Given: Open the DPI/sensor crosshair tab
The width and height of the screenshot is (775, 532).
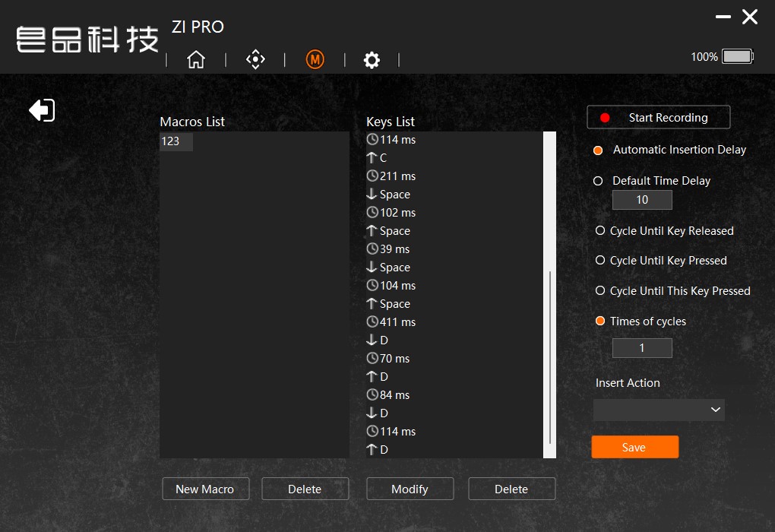Looking at the screenshot, I should (x=255, y=59).
